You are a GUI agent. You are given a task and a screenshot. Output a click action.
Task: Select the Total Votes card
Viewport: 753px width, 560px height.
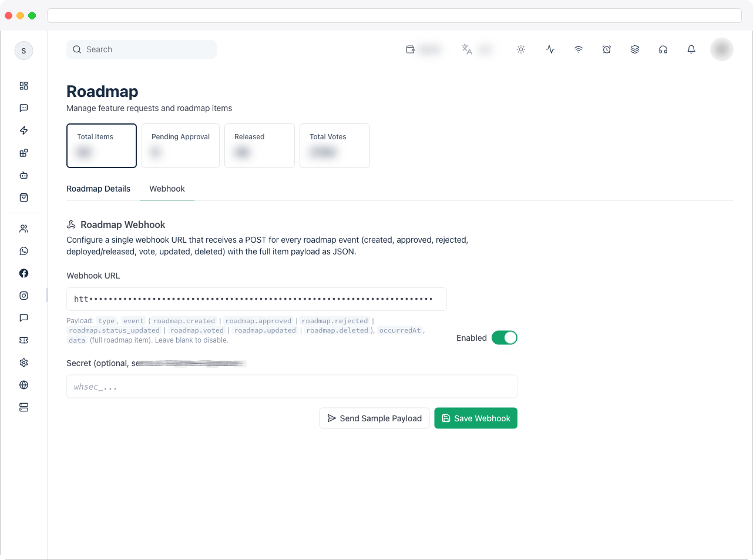(x=335, y=146)
